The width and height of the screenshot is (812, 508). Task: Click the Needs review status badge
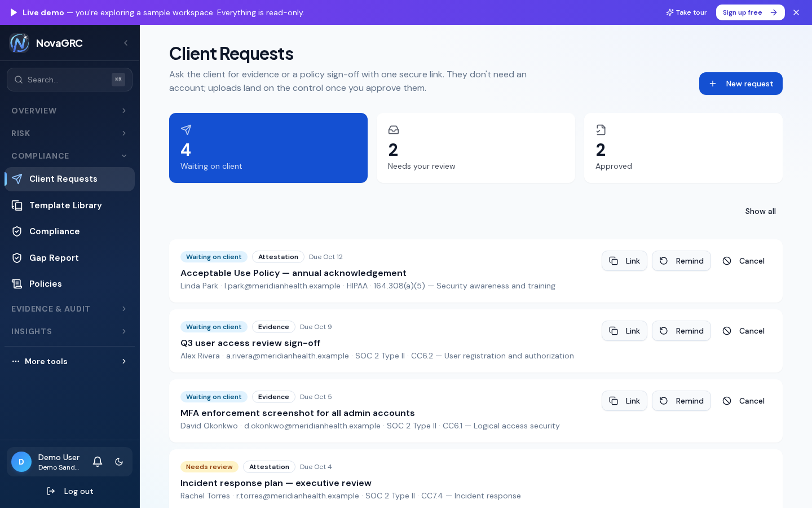click(x=209, y=467)
